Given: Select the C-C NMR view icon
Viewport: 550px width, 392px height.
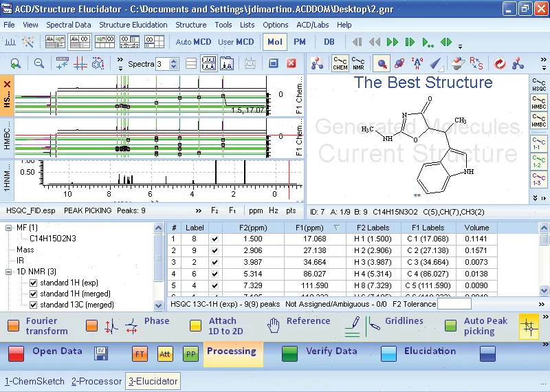Looking at the screenshot, I should pos(358,63).
